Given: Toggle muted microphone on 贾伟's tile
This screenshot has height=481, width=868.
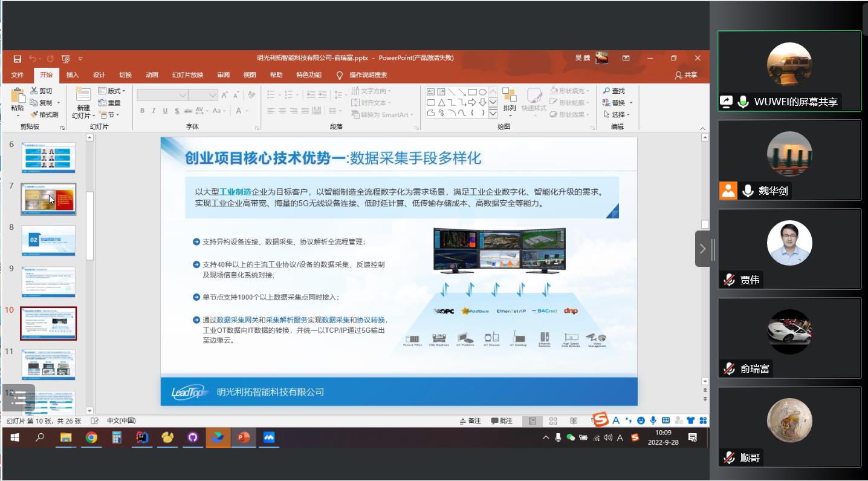Looking at the screenshot, I should point(729,280).
